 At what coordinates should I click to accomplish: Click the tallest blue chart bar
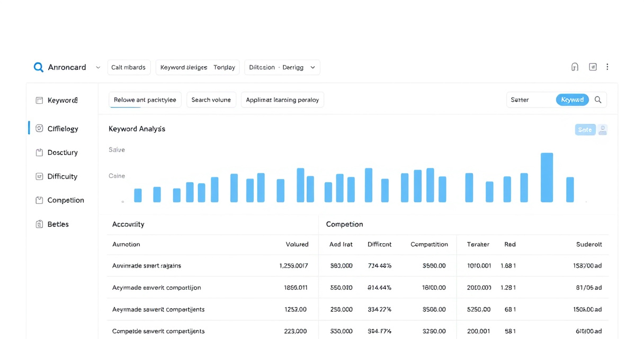coord(547,177)
